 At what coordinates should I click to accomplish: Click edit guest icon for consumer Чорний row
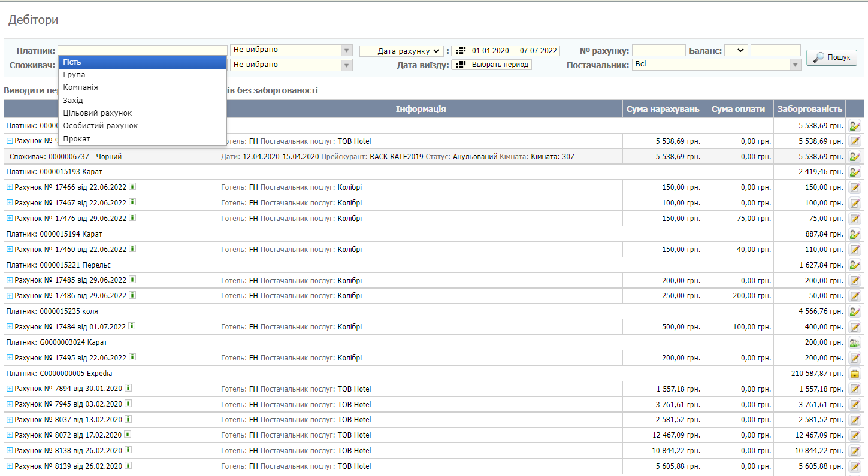click(855, 156)
